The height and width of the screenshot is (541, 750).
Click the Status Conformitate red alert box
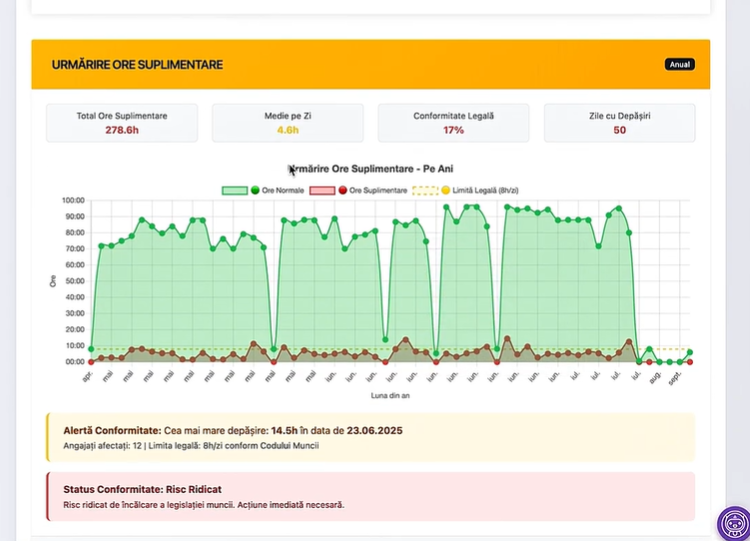pos(370,497)
